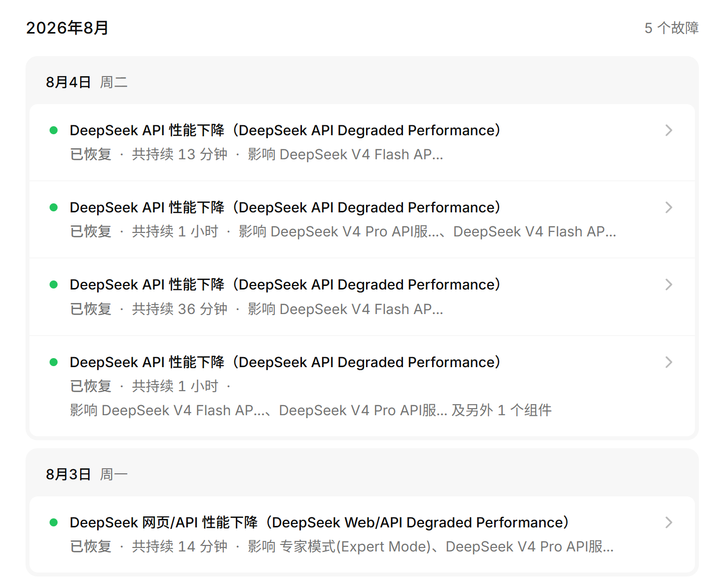Image resolution: width=722 pixels, height=588 pixels.
Task: Click the 周二 weekday label
Action: pyautogui.click(x=114, y=82)
